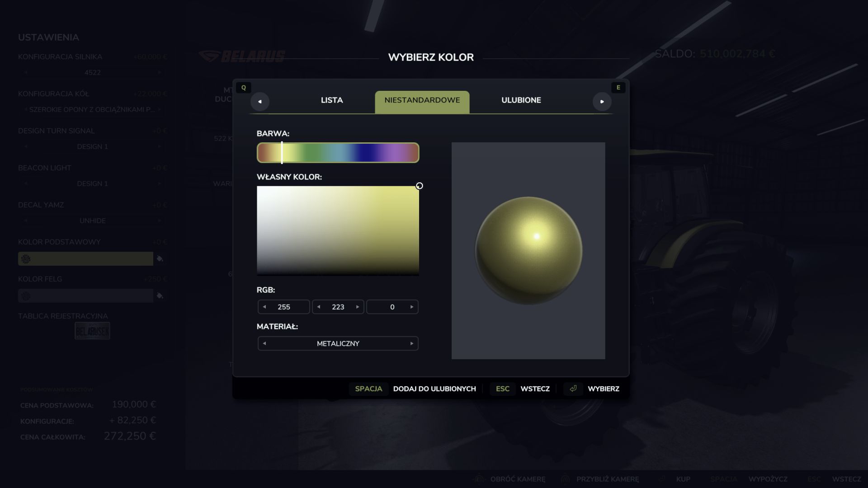Click the enter key Wybierz icon
The width and height of the screenshot is (868, 488).
(573, 389)
